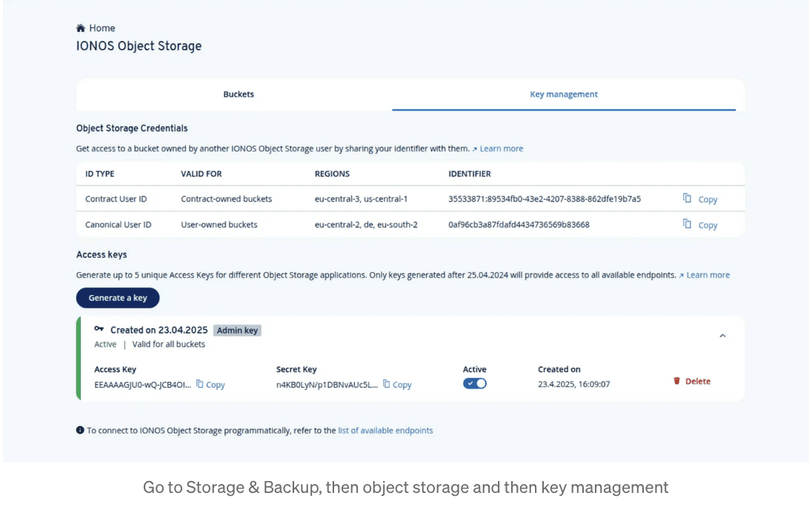
Task: Click the IONOS Object Storage page title
Action: click(x=139, y=46)
